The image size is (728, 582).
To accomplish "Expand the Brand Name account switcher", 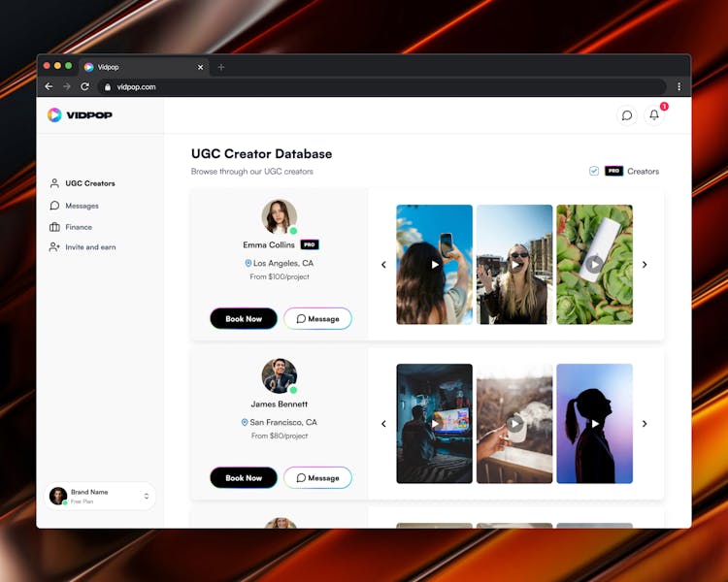I will pyautogui.click(x=147, y=496).
